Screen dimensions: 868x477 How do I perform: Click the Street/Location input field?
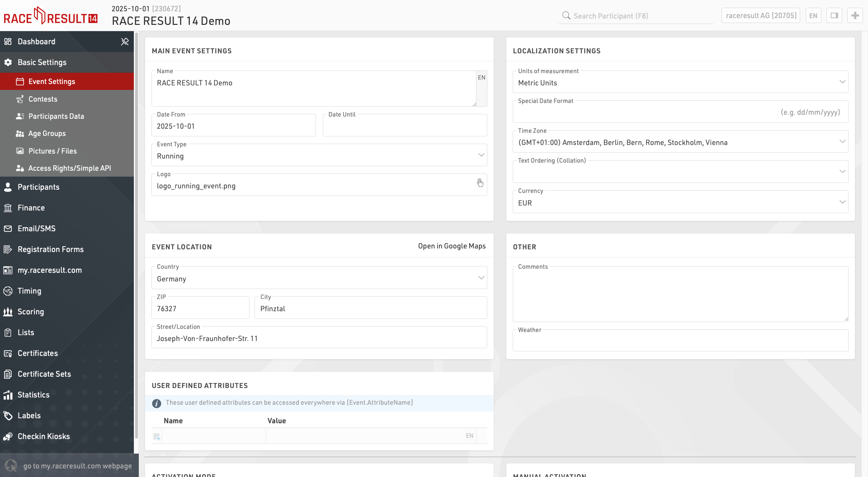click(x=319, y=337)
